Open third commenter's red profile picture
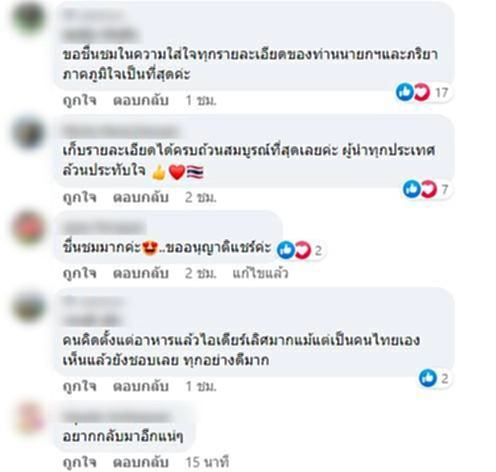 point(28,228)
